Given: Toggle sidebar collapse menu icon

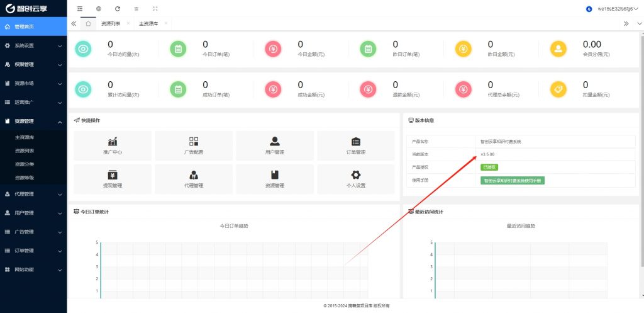Looking at the screenshot, I should click(x=80, y=9).
